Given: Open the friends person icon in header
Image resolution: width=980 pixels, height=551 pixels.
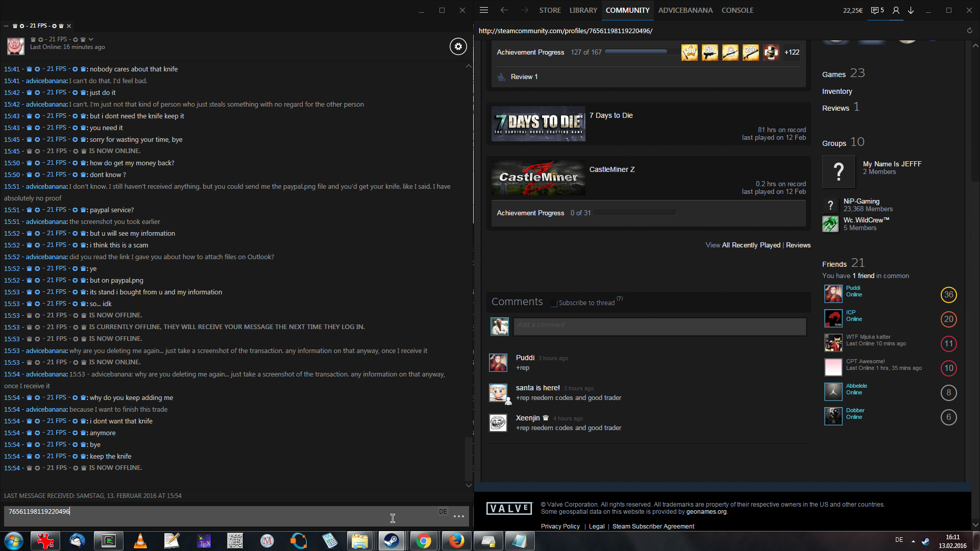Looking at the screenshot, I should click(x=896, y=10).
